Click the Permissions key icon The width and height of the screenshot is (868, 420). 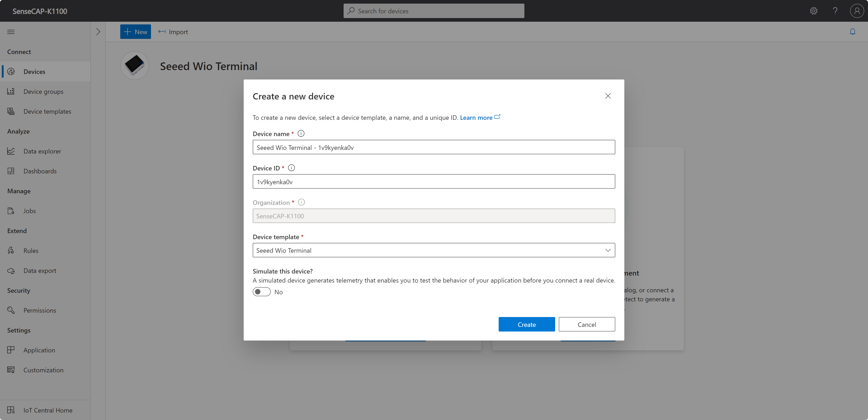[11, 310]
